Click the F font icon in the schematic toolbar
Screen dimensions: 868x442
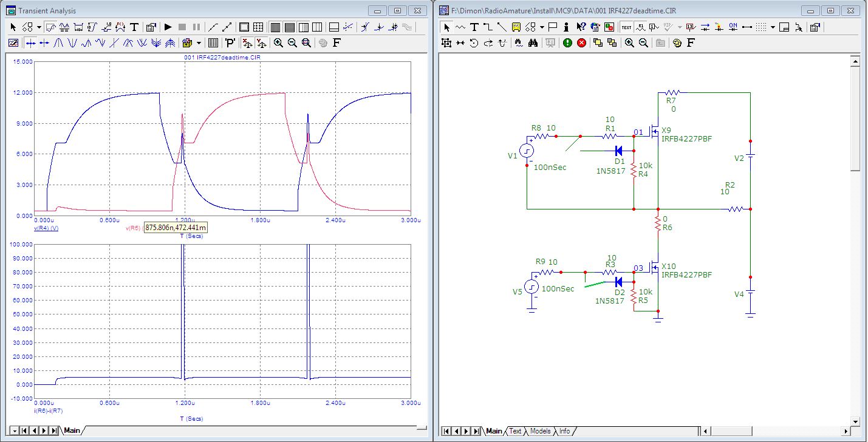click(691, 42)
